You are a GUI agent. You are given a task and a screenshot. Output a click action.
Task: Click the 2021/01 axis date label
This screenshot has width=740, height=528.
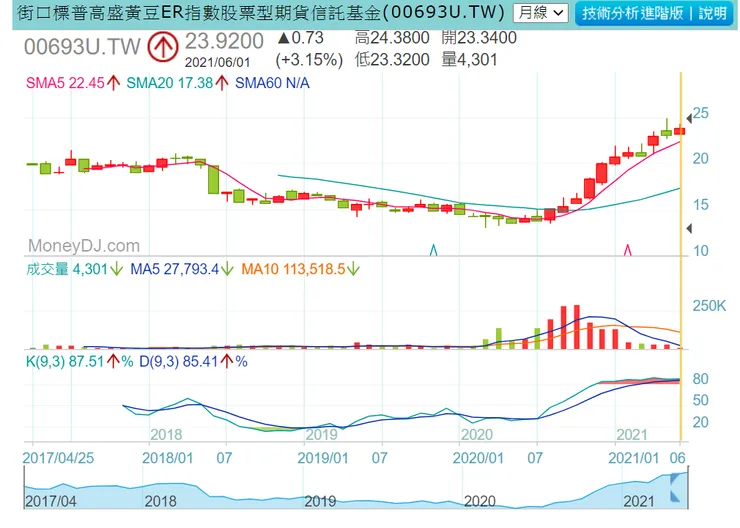pos(633,458)
